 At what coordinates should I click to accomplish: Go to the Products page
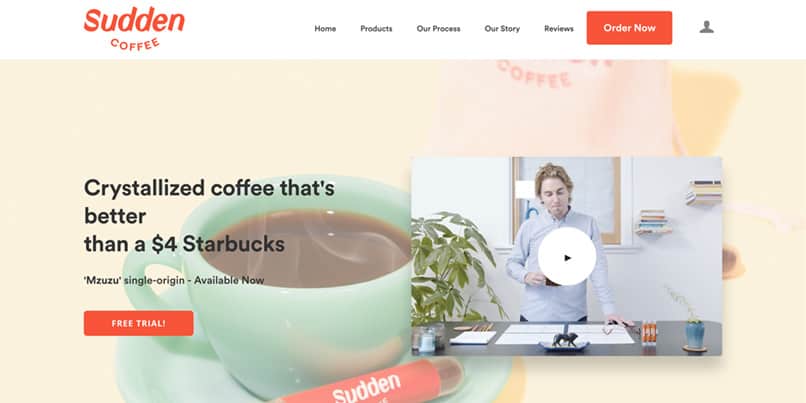(x=376, y=29)
